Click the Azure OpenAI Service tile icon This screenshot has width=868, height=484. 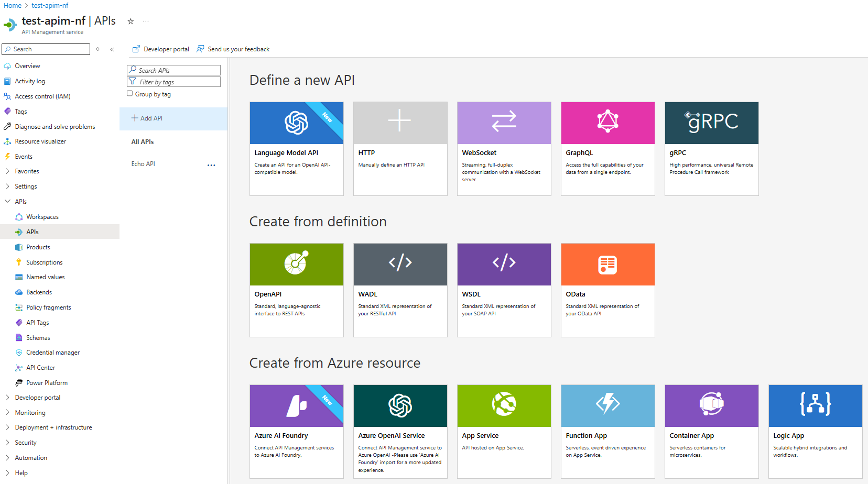[400, 405]
